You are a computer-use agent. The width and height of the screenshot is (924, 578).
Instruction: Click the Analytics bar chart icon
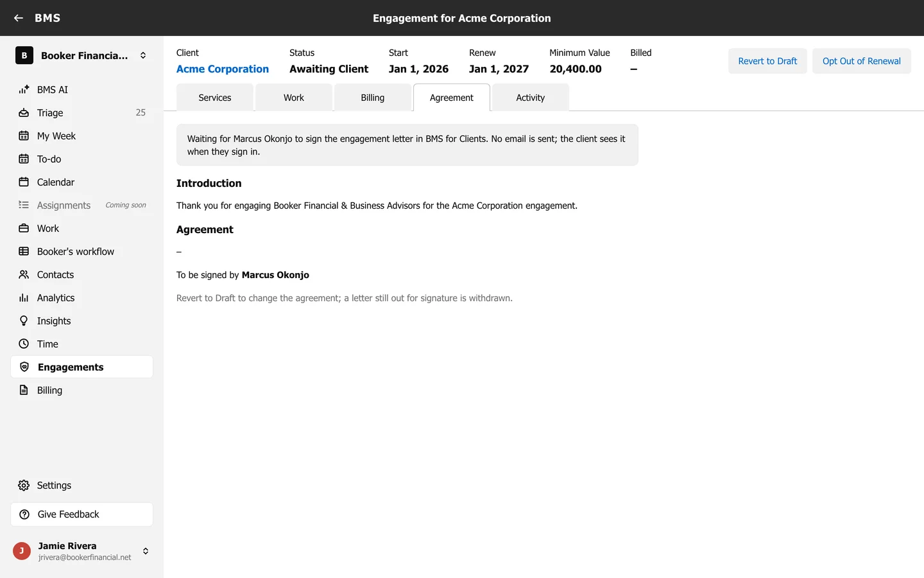pyautogui.click(x=24, y=297)
